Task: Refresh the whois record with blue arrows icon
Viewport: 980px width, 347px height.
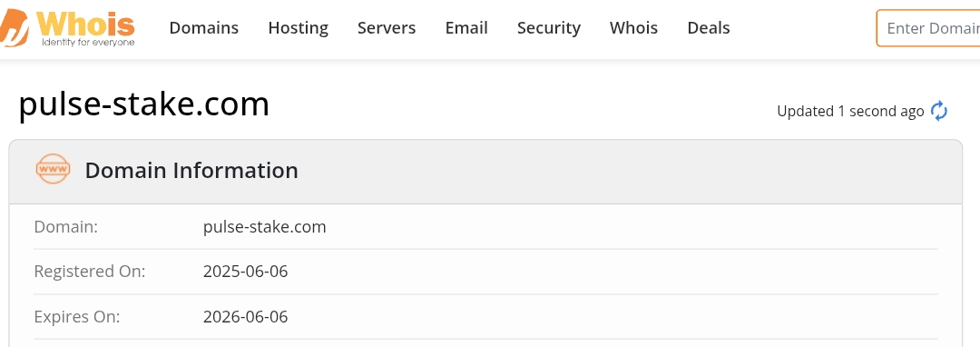Action: (939, 112)
